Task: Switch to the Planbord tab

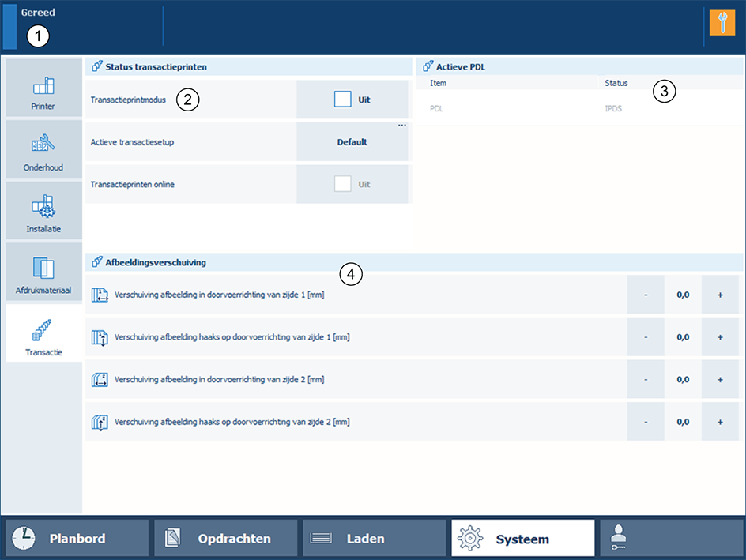Action: point(77,538)
